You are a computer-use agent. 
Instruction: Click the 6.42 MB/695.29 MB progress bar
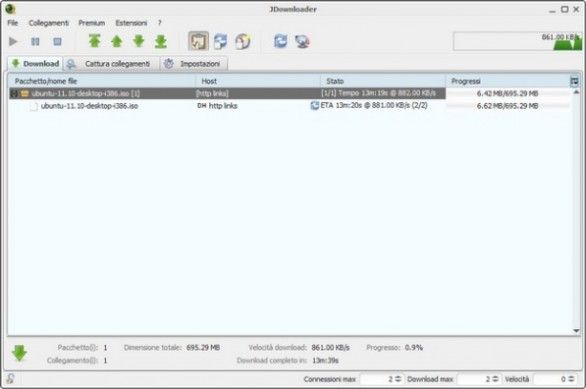[508, 93]
